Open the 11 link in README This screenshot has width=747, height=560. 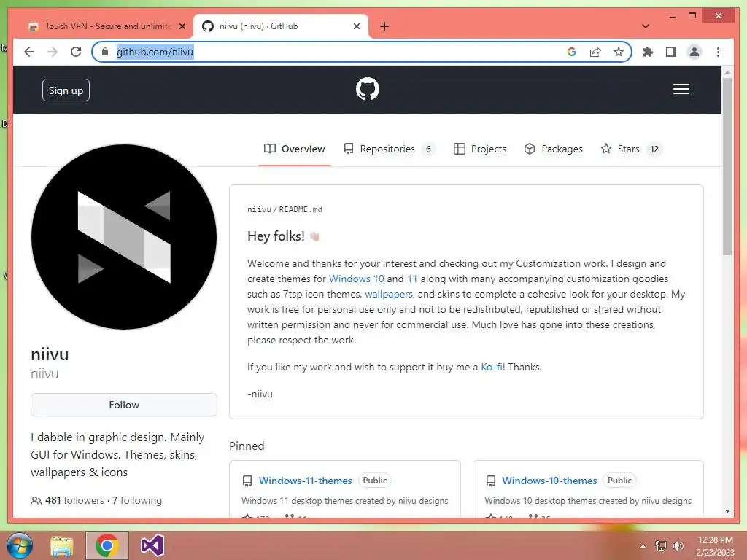412,279
